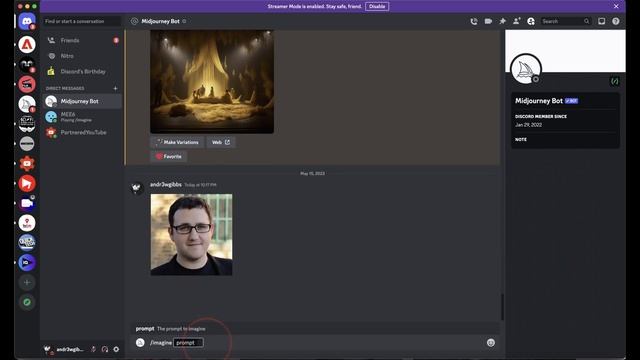The width and height of the screenshot is (640, 360).
Task: Toggle microphone mute
Action: (93, 349)
